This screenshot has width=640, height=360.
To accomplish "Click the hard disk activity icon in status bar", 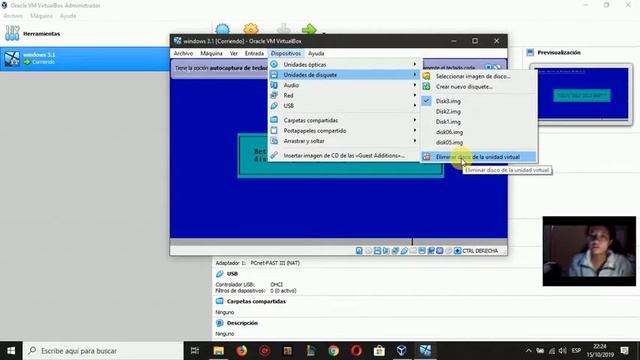I will click(x=359, y=251).
